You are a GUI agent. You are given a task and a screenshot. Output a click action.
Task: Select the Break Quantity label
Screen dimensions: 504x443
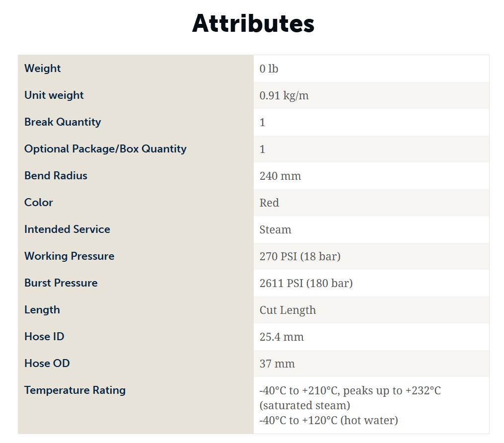(x=63, y=122)
